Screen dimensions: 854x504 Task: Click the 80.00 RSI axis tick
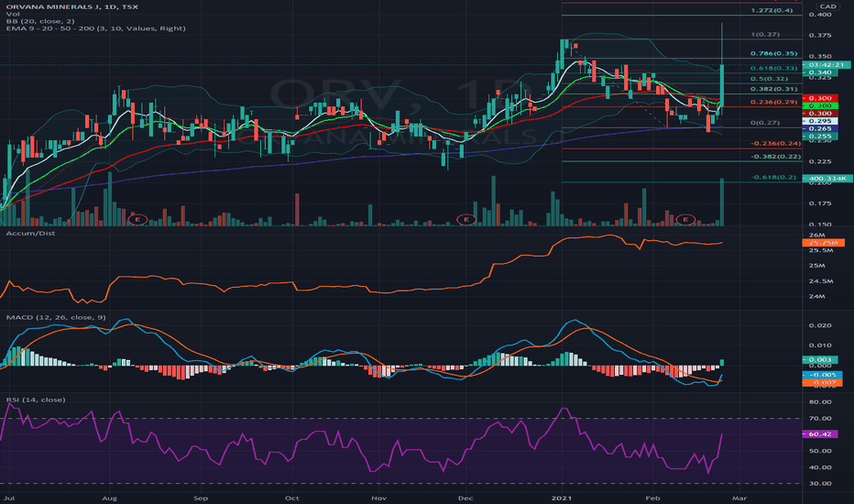tap(820, 401)
